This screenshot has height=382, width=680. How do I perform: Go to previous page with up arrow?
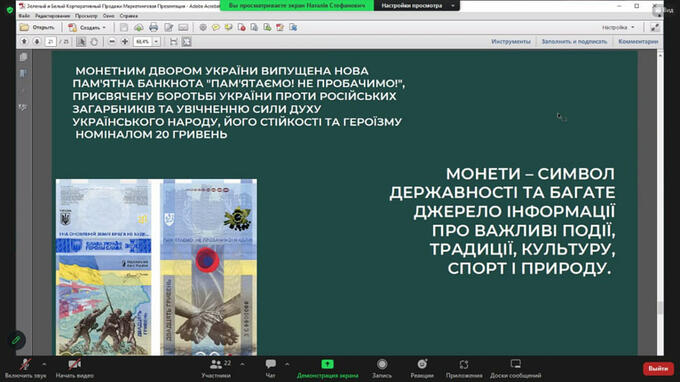[24, 42]
